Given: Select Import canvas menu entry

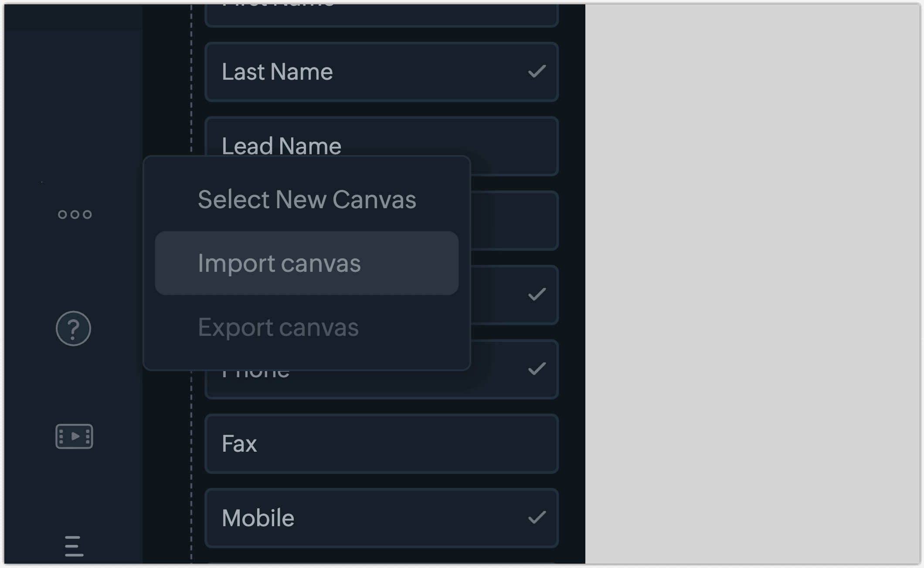Looking at the screenshot, I should tap(306, 263).
